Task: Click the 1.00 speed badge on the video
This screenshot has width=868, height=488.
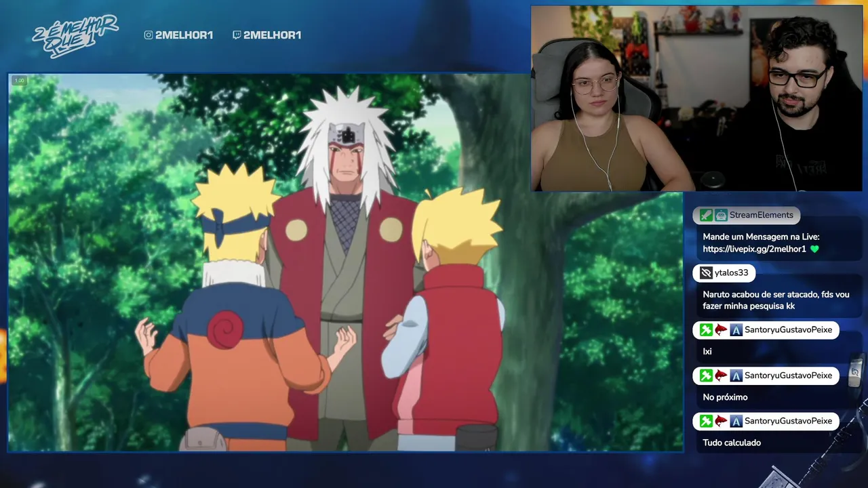Action: point(19,81)
